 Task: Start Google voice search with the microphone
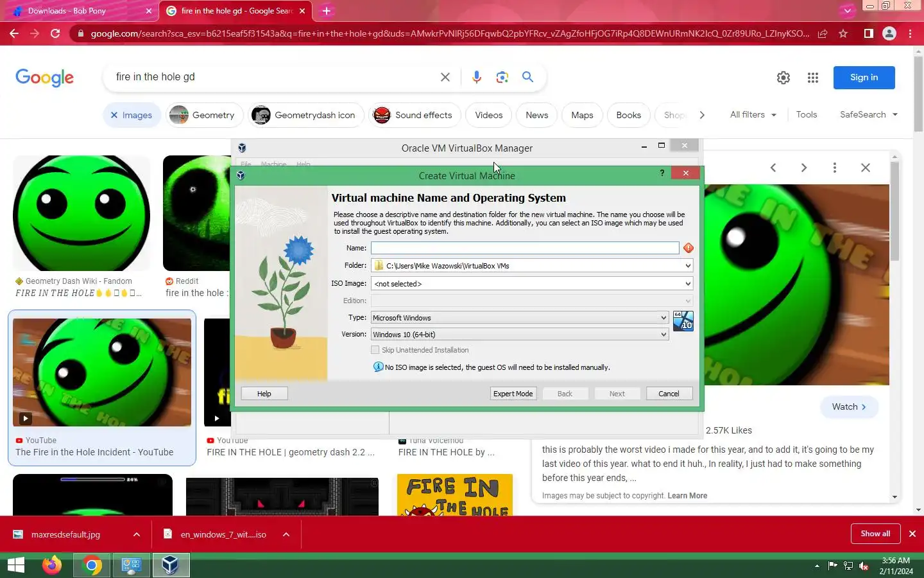pyautogui.click(x=476, y=77)
